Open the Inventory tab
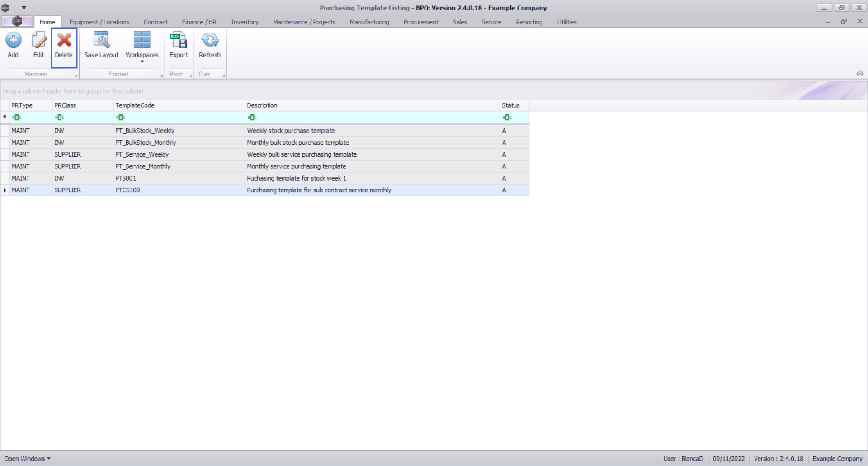The width and height of the screenshot is (868, 466). [245, 22]
